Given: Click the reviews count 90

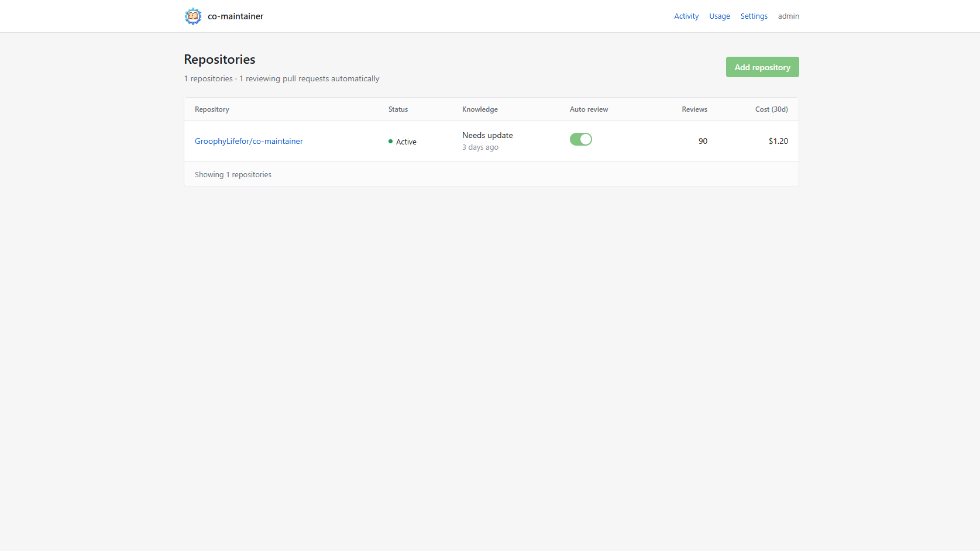Looking at the screenshot, I should (703, 141).
